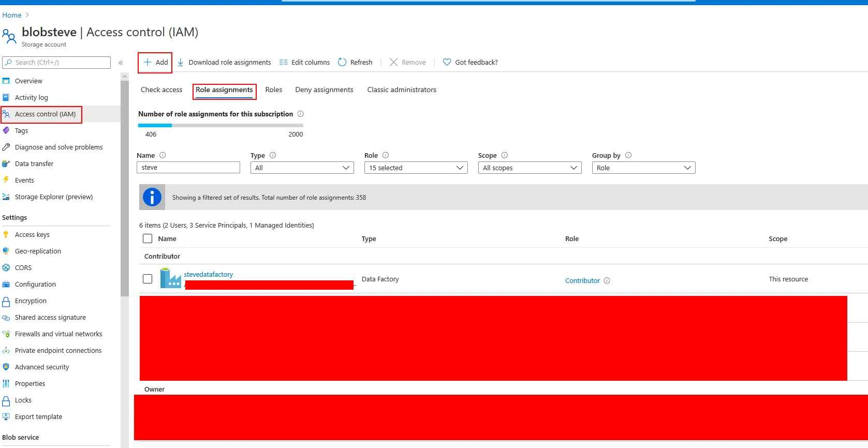Click the Access keys key icon

(x=6, y=234)
